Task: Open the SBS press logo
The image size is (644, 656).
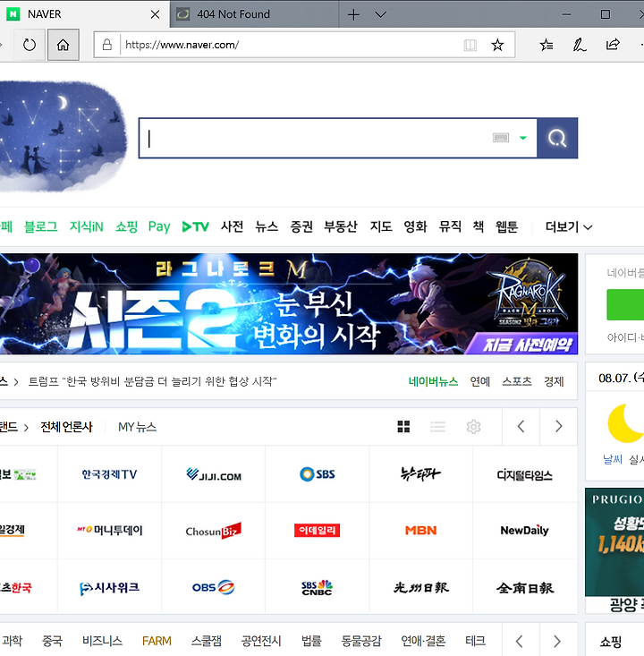Action: [317, 474]
